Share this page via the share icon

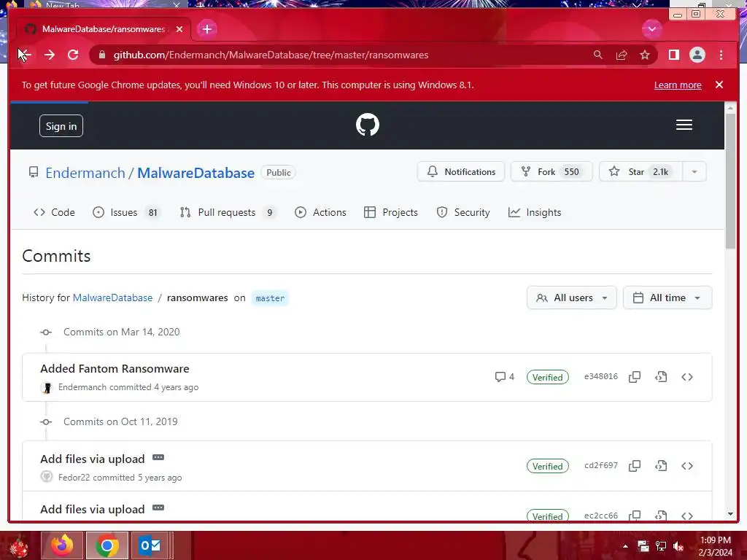coord(622,55)
